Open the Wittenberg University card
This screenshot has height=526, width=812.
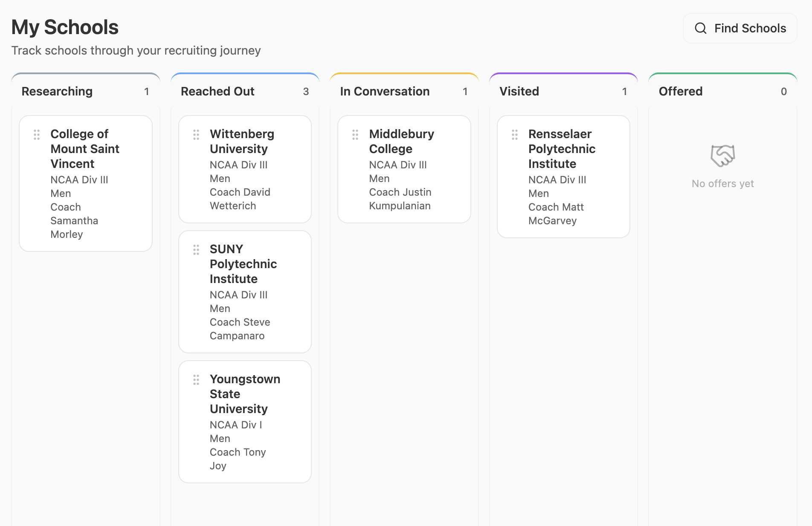point(245,169)
